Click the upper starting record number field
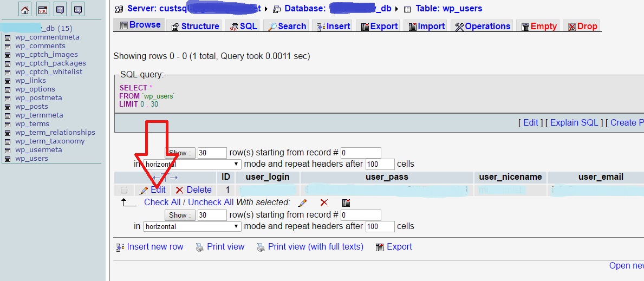Viewport: 644px width, 281px height. pyautogui.click(x=361, y=153)
